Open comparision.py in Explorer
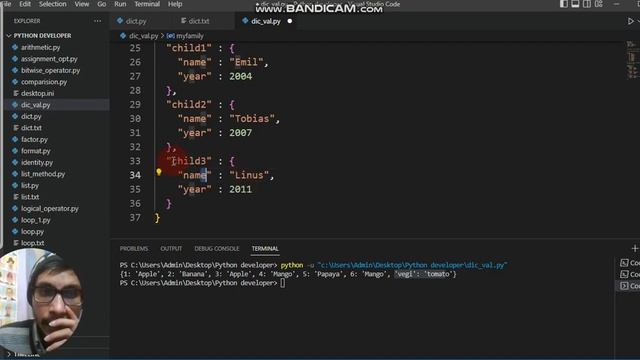Image resolution: width=640 pixels, height=360 pixels. [x=44, y=82]
